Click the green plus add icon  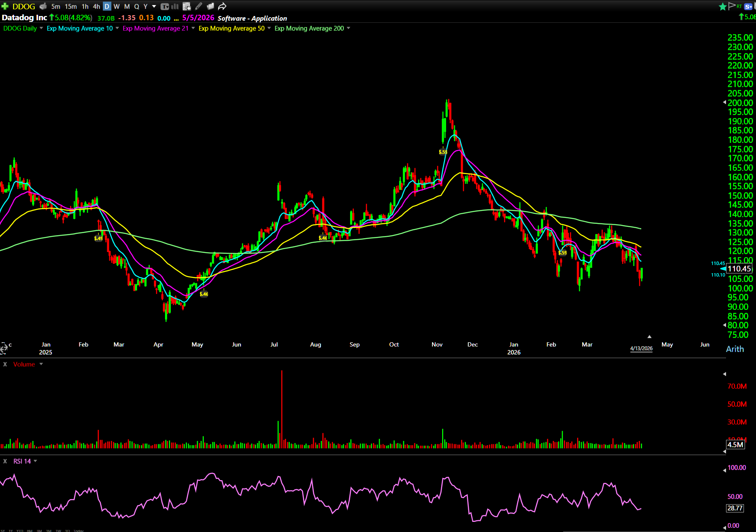(5, 6)
